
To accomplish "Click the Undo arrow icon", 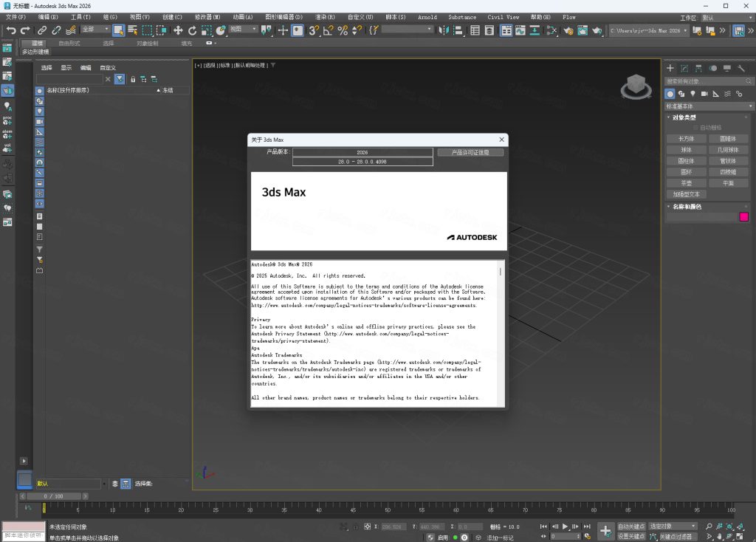I will pyautogui.click(x=10, y=30).
